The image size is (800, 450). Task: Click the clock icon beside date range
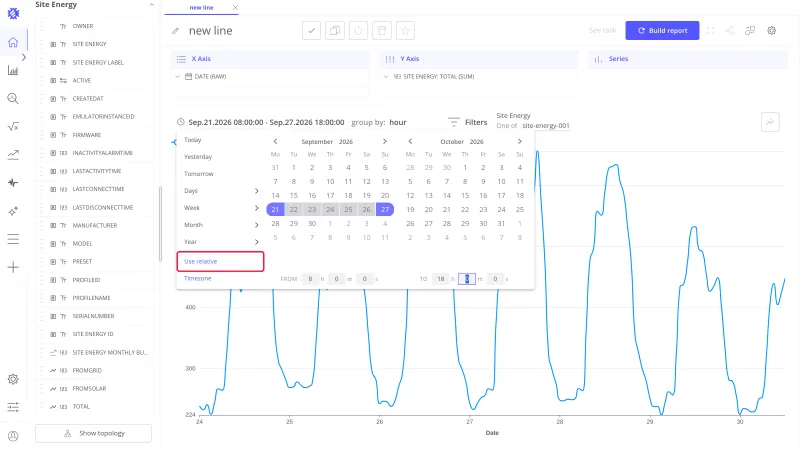click(181, 122)
